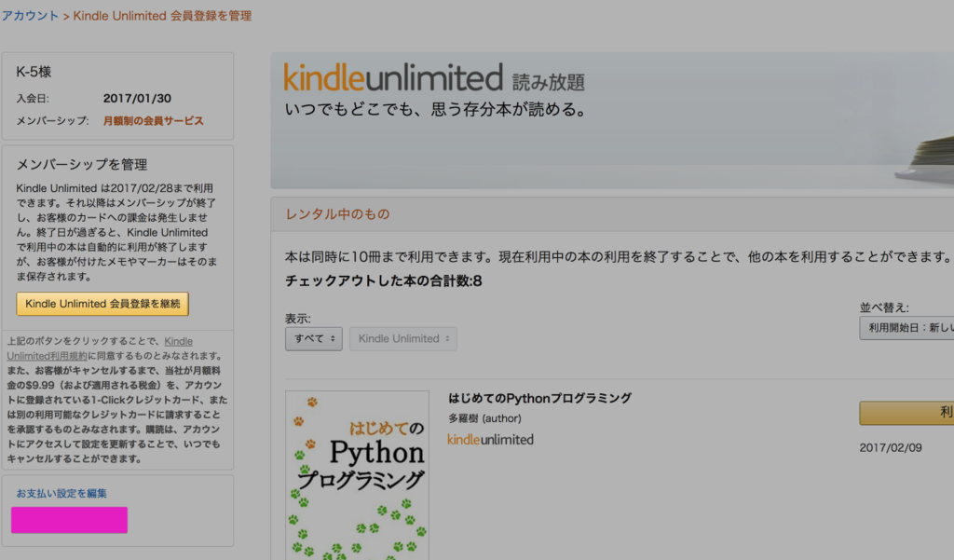Click the 並べ替え: label
The image size is (954, 560).
pos(884,308)
